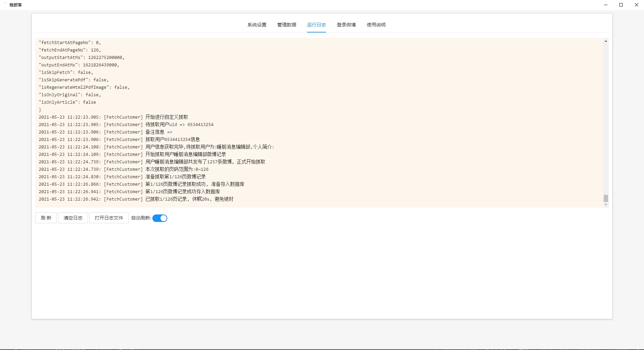The width and height of the screenshot is (644, 350).
Task: Click the scrollbar down arrow of log panel
Action: [x=605, y=205]
